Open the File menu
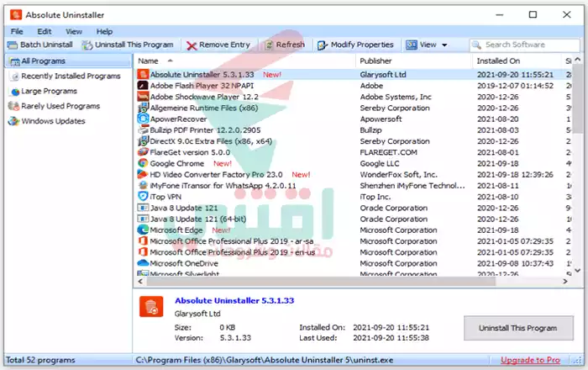 click(17, 31)
